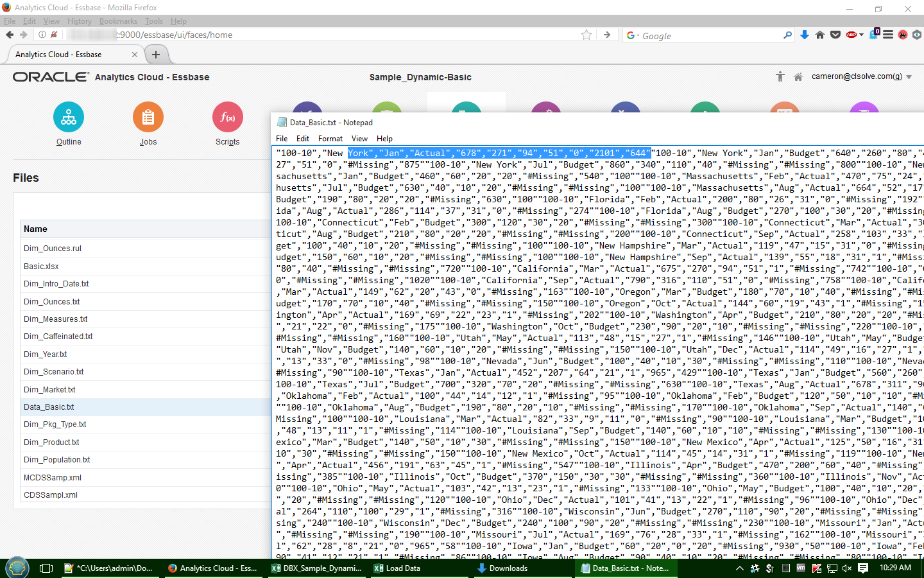Open the Outline icon in Essbase

point(69,118)
